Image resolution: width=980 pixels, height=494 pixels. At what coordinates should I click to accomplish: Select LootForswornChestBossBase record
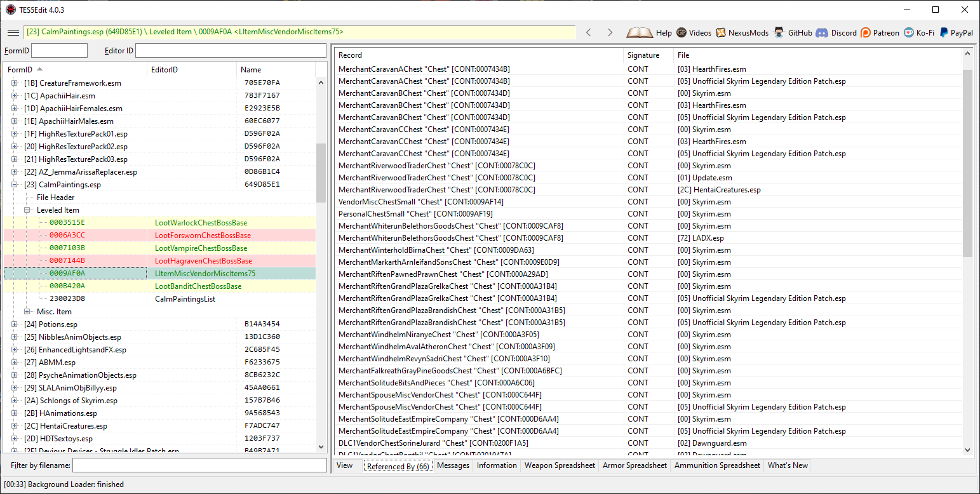point(159,236)
